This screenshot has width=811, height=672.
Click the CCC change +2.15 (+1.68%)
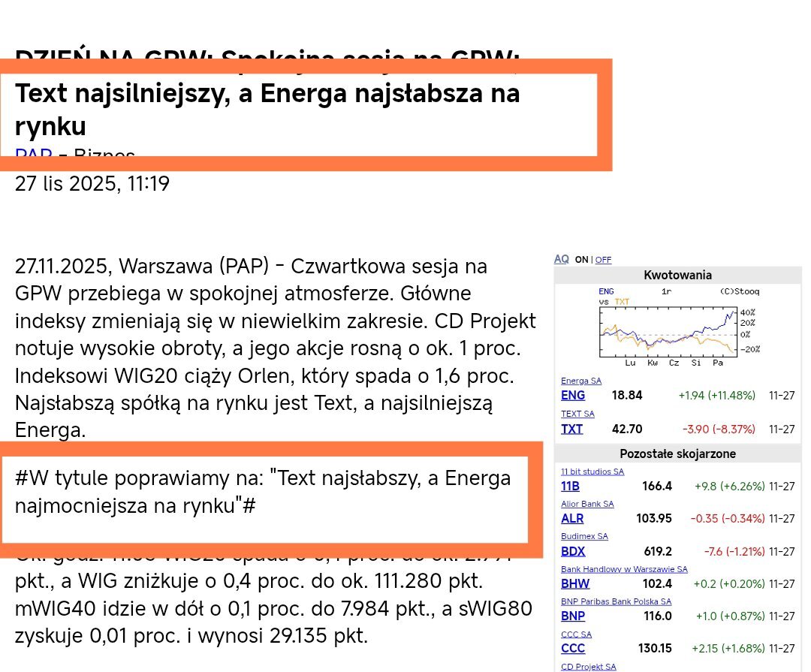[x=728, y=648]
